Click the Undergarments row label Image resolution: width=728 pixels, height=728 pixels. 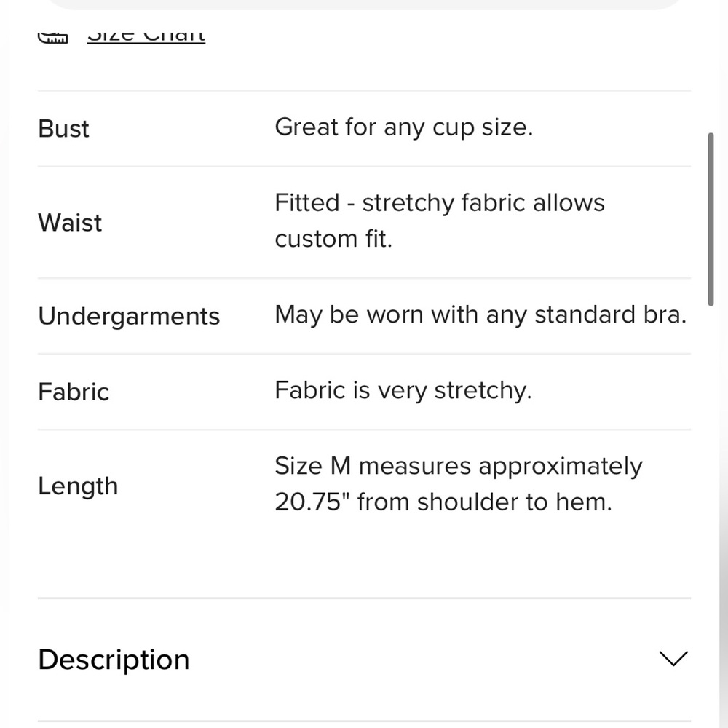point(129,317)
